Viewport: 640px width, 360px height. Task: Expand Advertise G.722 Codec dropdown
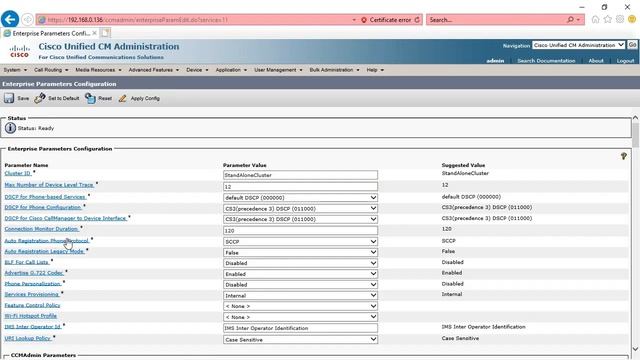[x=300, y=274]
